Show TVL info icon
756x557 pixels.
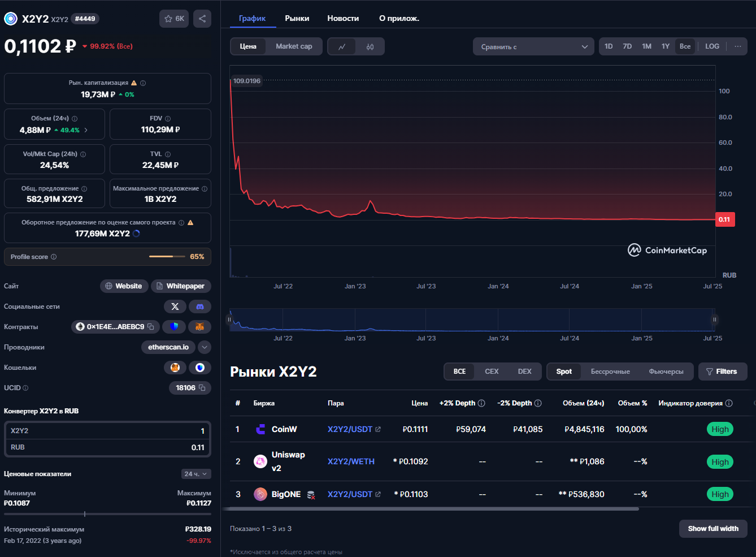click(x=168, y=154)
